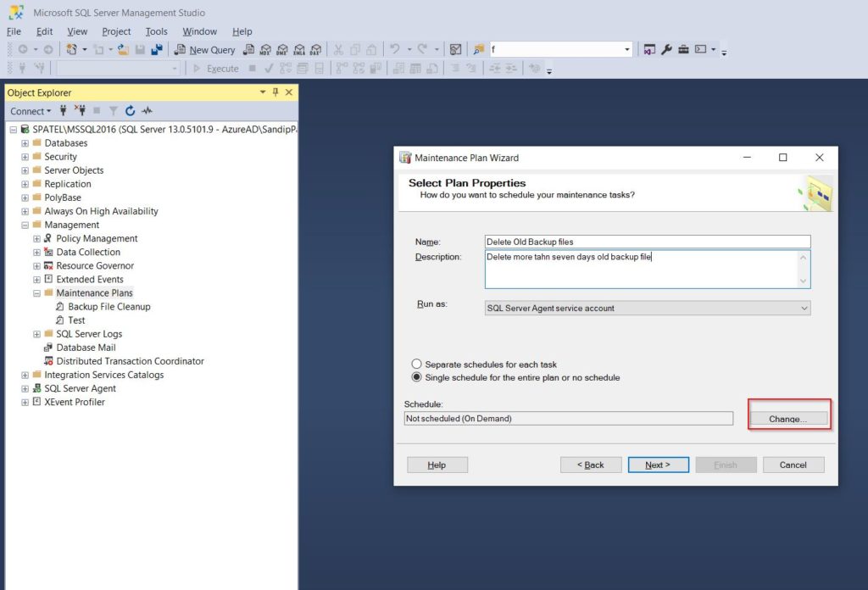
Task: Expand the SQL Server Agent node
Action: (x=25, y=388)
